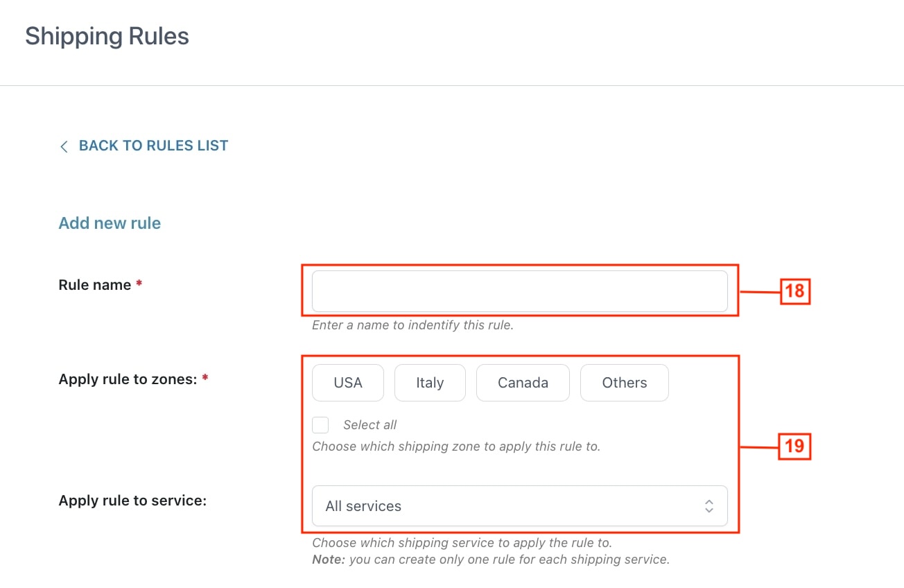Click the Shipping Rules page title
This screenshot has height=588, width=904.
coord(107,36)
